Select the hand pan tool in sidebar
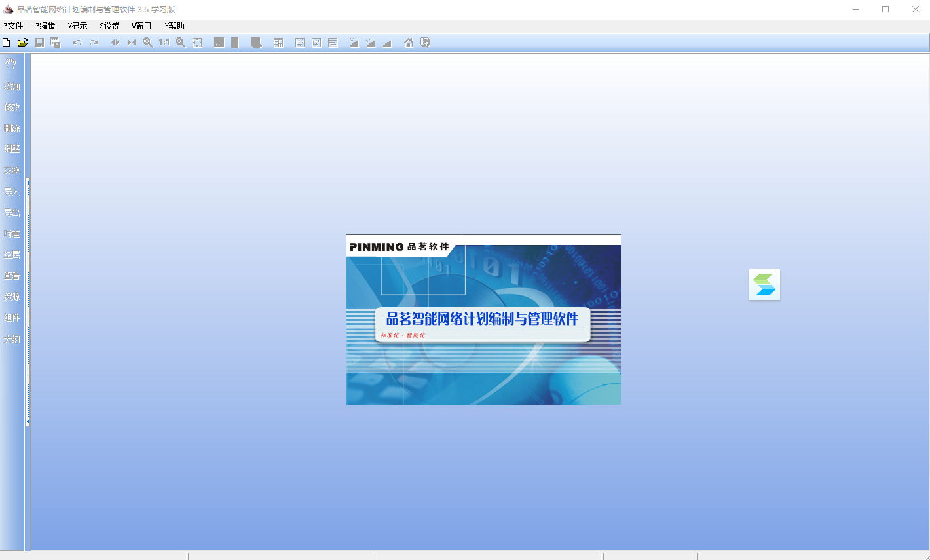The height and width of the screenshot is (560, 930). tap(11, 64)
